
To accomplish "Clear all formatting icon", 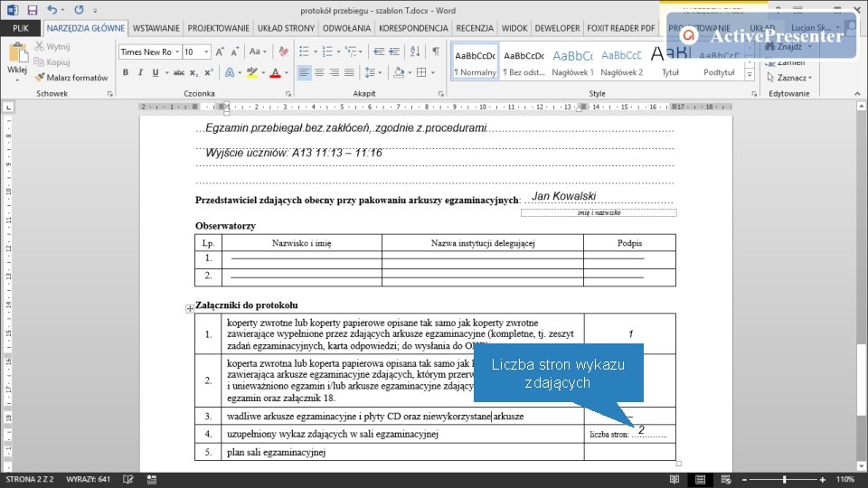I will pyautogui.click(x=283, y=52).
